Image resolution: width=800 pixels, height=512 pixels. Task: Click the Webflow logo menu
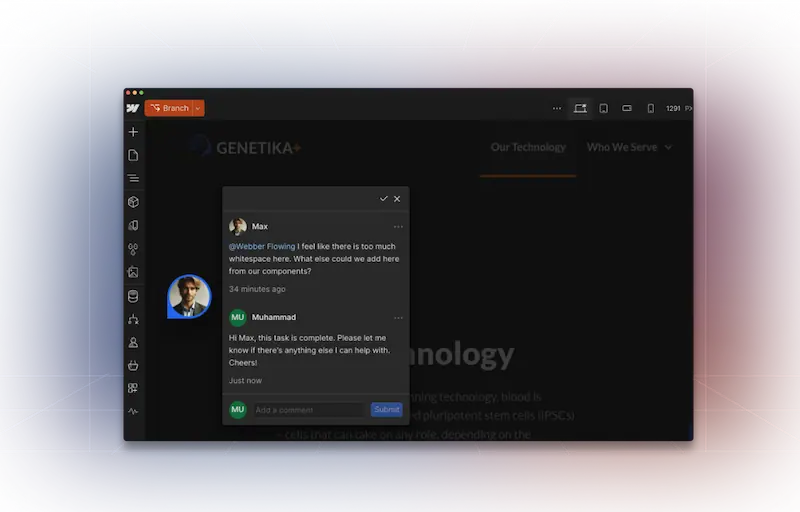133,108
